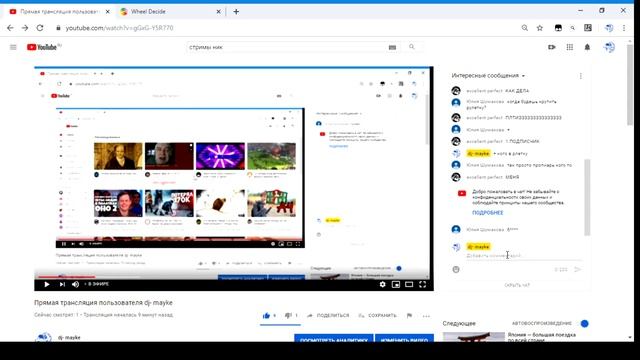The image size is (640, 360).
Task: Open ПОСМОТРЕТЬ АНАЛИТИКУ button
Action: tap(333, 338)
